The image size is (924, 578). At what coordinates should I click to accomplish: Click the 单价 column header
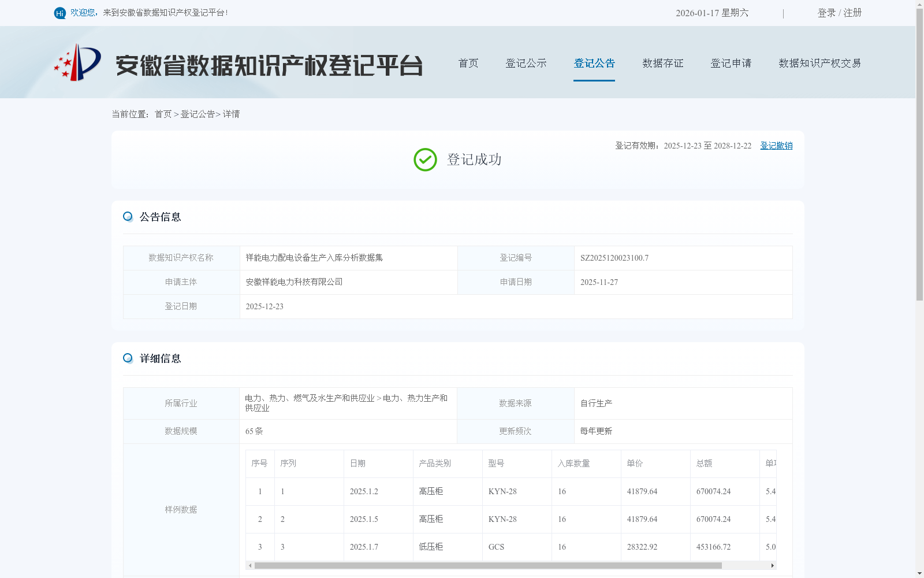[x=635, y=464]
